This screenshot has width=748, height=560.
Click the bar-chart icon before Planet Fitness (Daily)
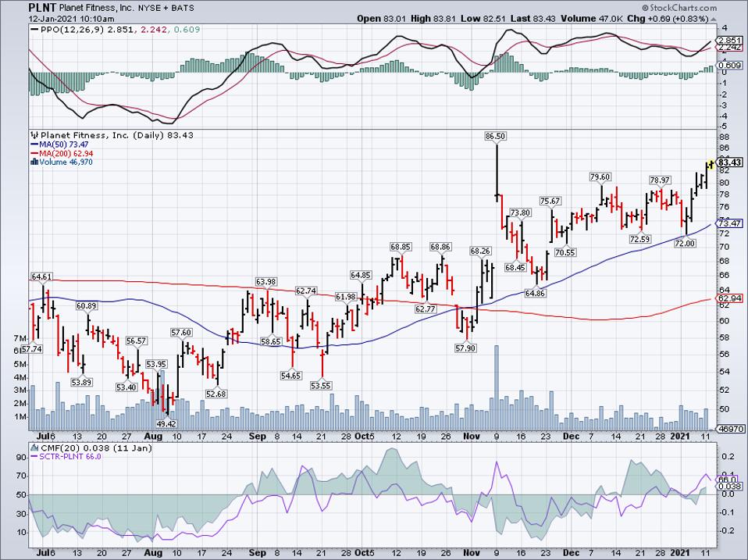34,135
